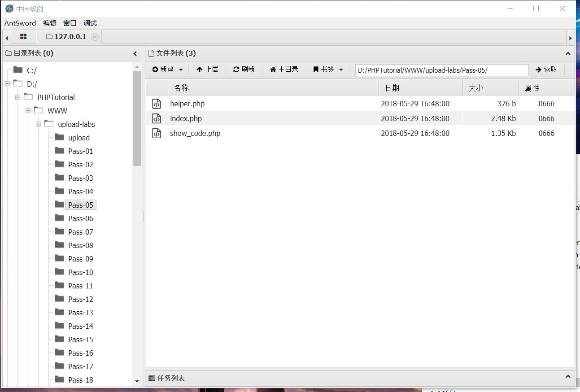Open the 调试 menu
The height and width of the screenshot is (392, 580).
point(90,23)
